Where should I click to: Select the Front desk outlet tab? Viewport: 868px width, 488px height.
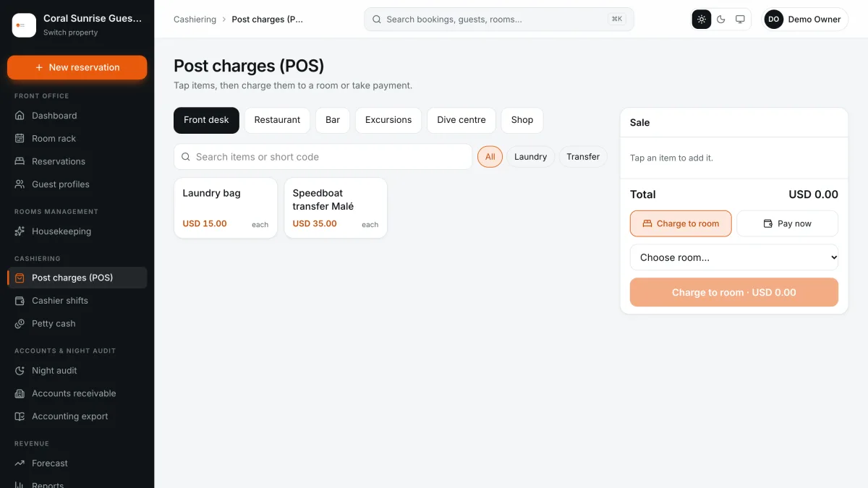[206, 120]
